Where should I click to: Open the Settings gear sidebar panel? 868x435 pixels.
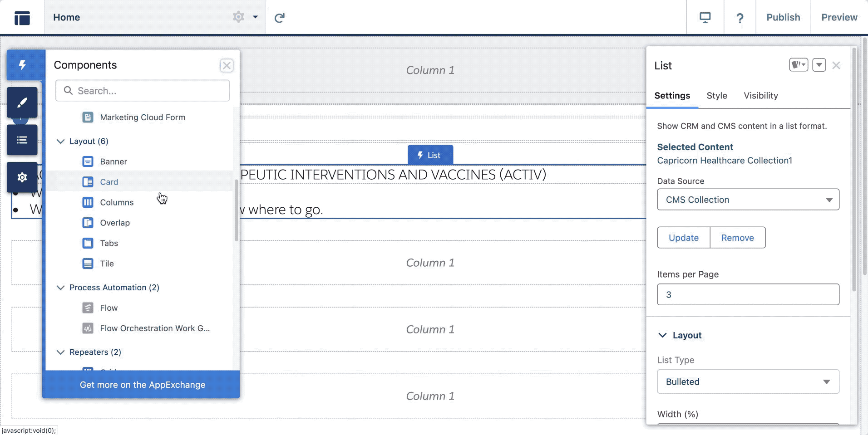click(22, 177)
